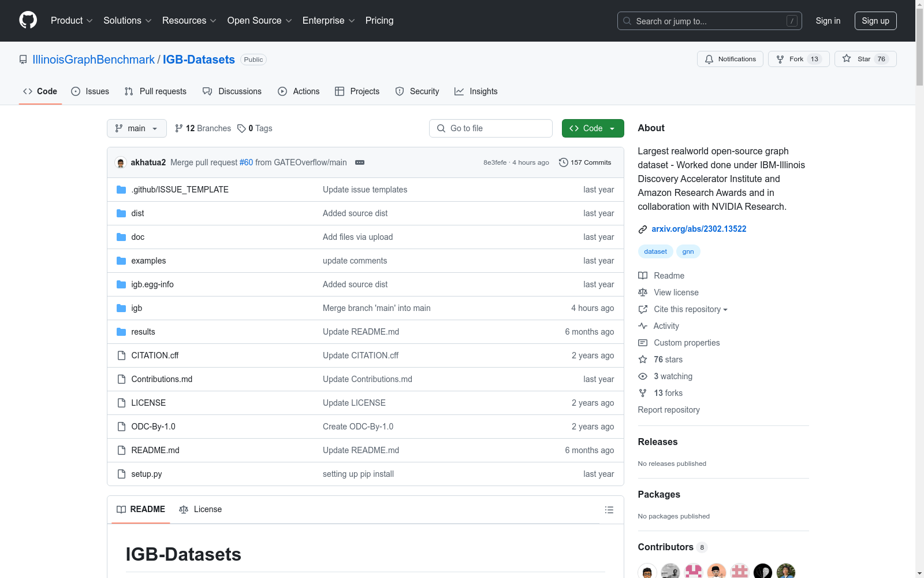This screenshot has width=924, height=578.
Task: Click the Custom properties icon
Action: pos(643,343)
